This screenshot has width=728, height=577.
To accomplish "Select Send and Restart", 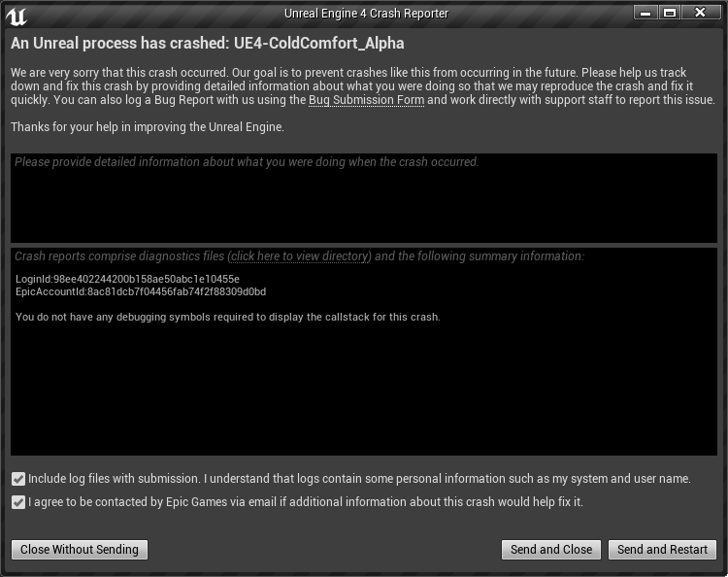I will 662,550.
